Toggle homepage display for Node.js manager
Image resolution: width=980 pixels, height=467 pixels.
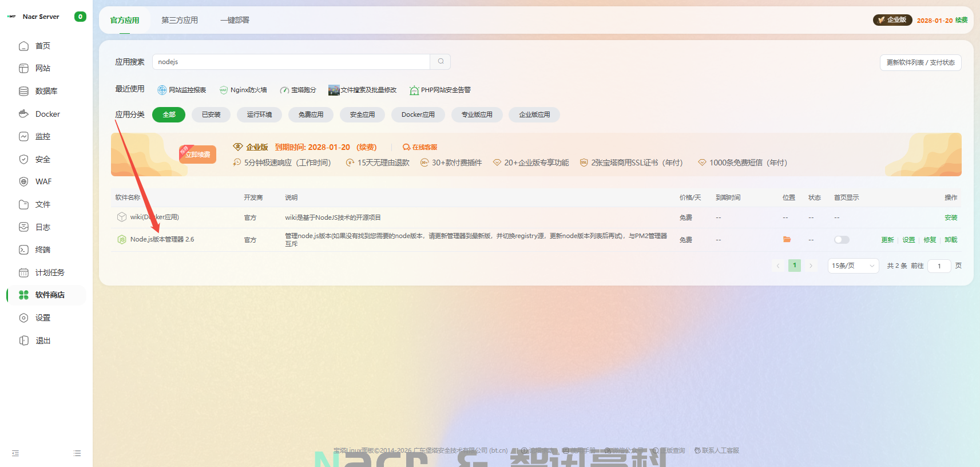(841, 240)
